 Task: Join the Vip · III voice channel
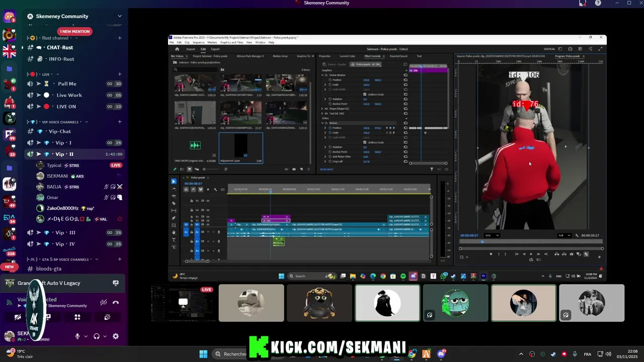pos(75,232)
